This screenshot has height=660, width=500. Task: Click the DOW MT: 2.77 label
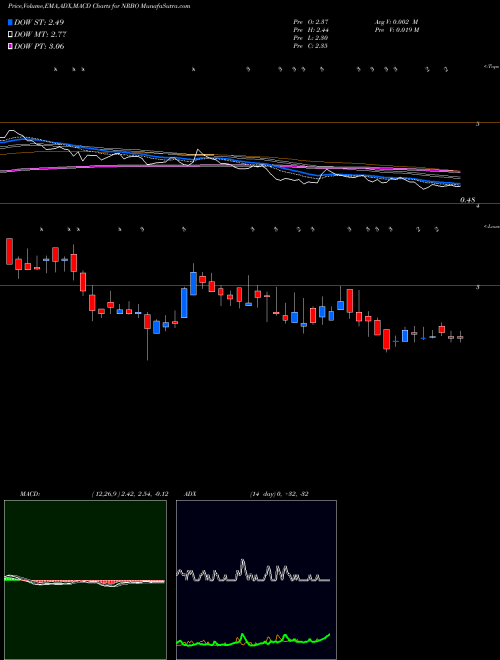click(x=40, y=35)
